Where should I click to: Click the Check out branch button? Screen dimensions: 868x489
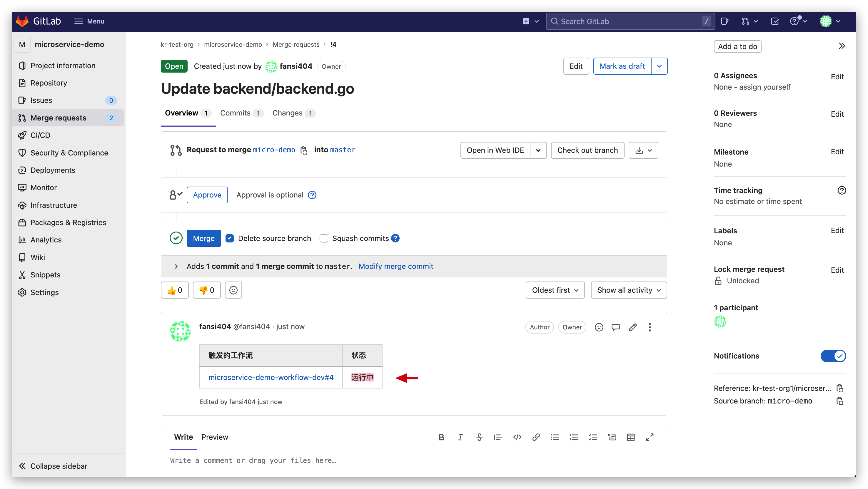click(x=587, y=150)
